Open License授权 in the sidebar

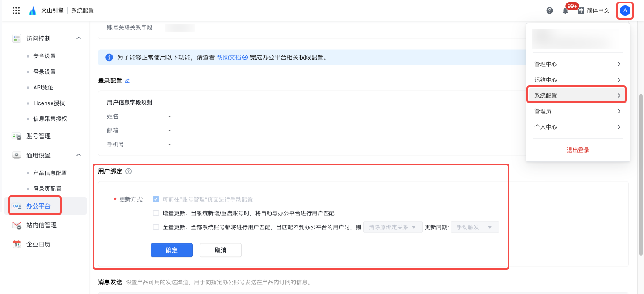click(49, 103)
